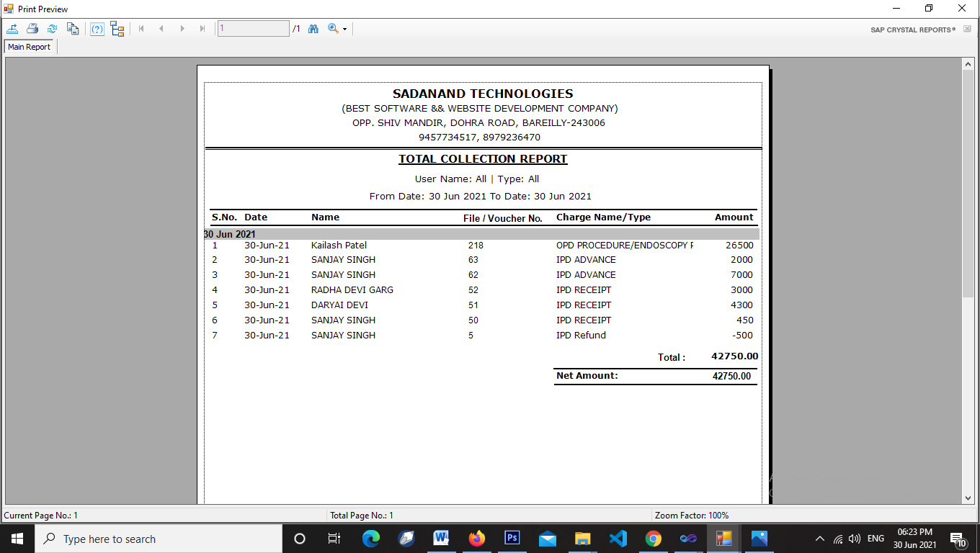980x553 pixels.
Task: Open Microsoft Word from the taskbar
Action: pos(442,539)
